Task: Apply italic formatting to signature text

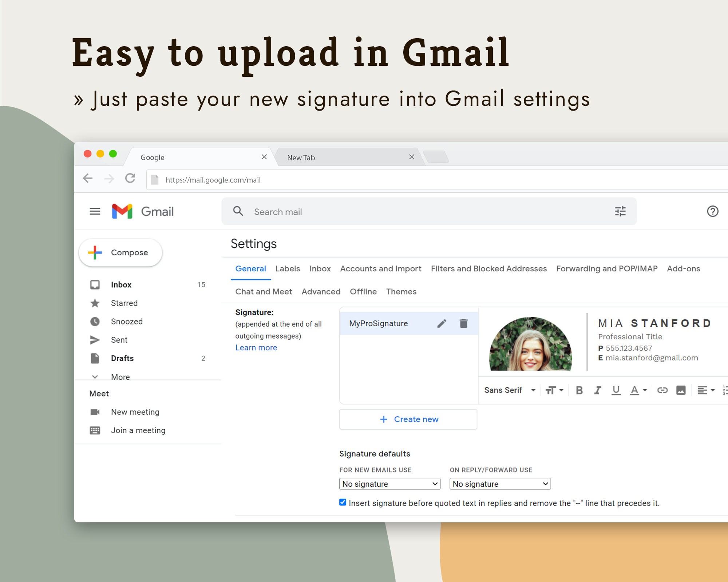Action: [x=598, y=390]
